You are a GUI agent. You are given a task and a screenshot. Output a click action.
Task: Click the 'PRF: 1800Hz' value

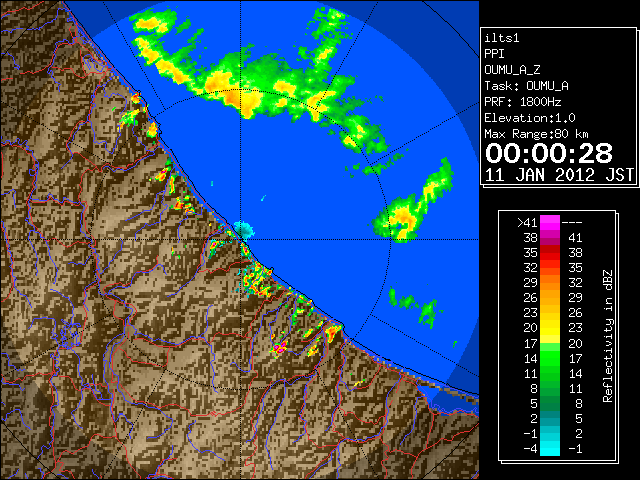pyautogui.click(x=522, y=102)
